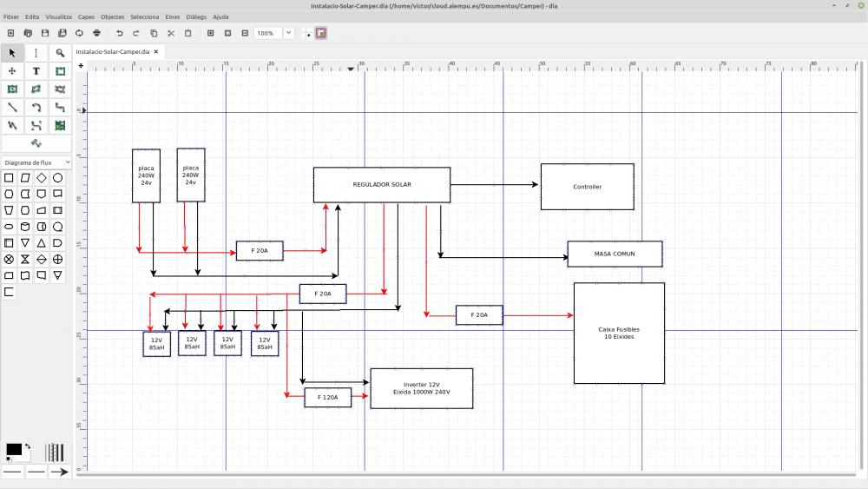Click the Print toolbar icon
868x489 pixels.
(x=97, y=33)
